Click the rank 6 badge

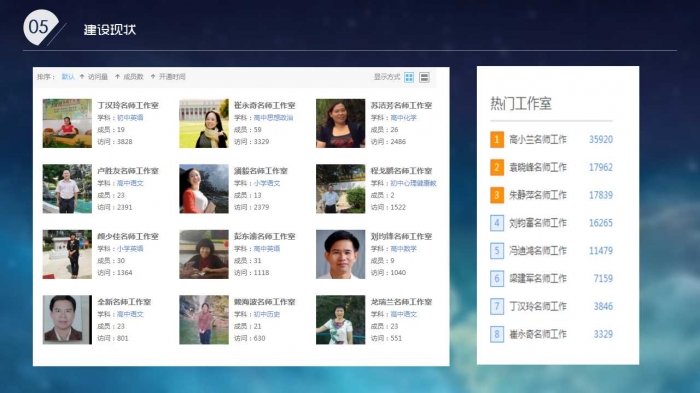click(497, 278)
